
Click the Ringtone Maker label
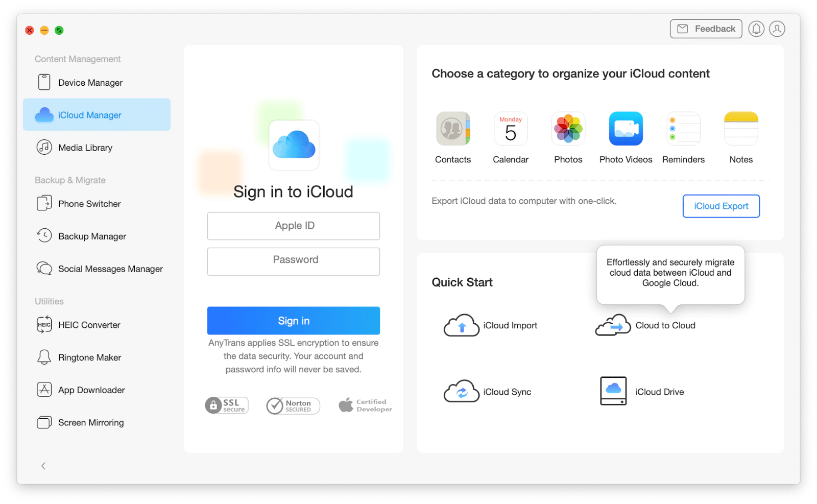click(90, 357)
